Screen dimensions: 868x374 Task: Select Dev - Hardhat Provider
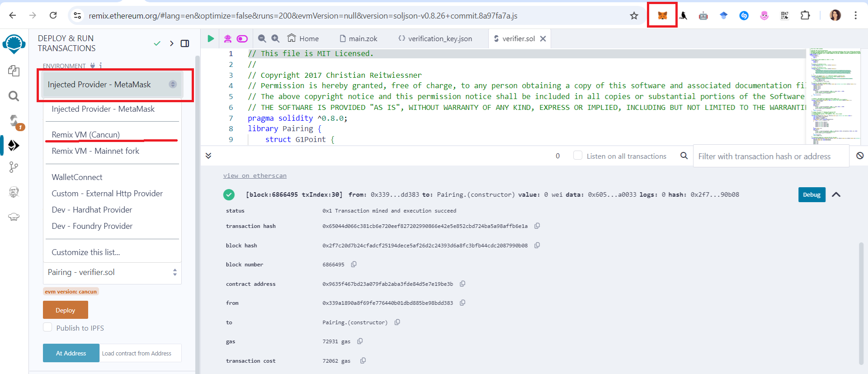92,210
